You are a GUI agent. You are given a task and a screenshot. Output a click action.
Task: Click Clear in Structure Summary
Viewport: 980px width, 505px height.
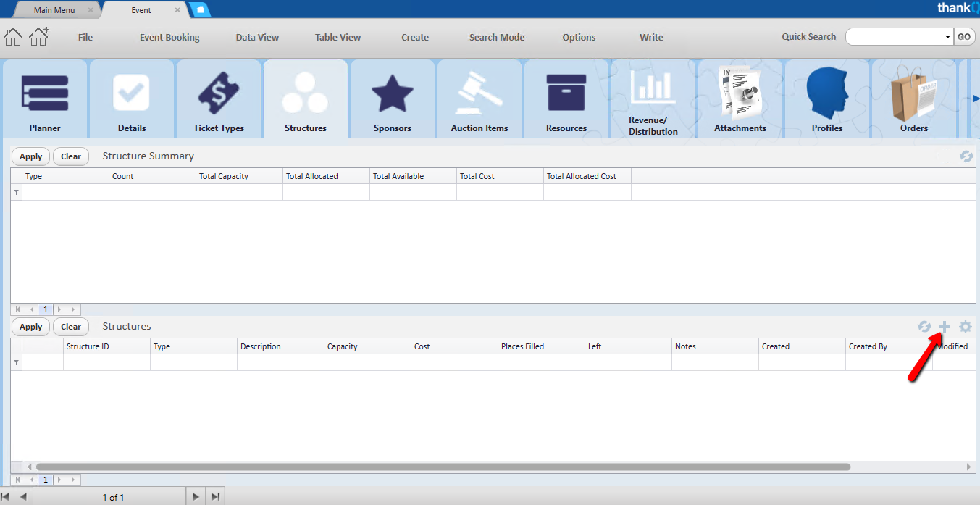point(71,156)
